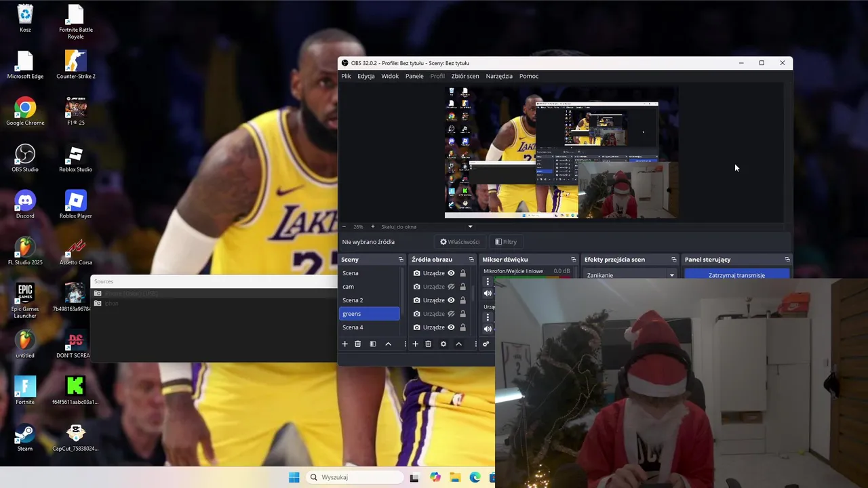This screenshot has height=488, width=868.
Task: Add a new source in Źródła obrazu
Action: 415,344
